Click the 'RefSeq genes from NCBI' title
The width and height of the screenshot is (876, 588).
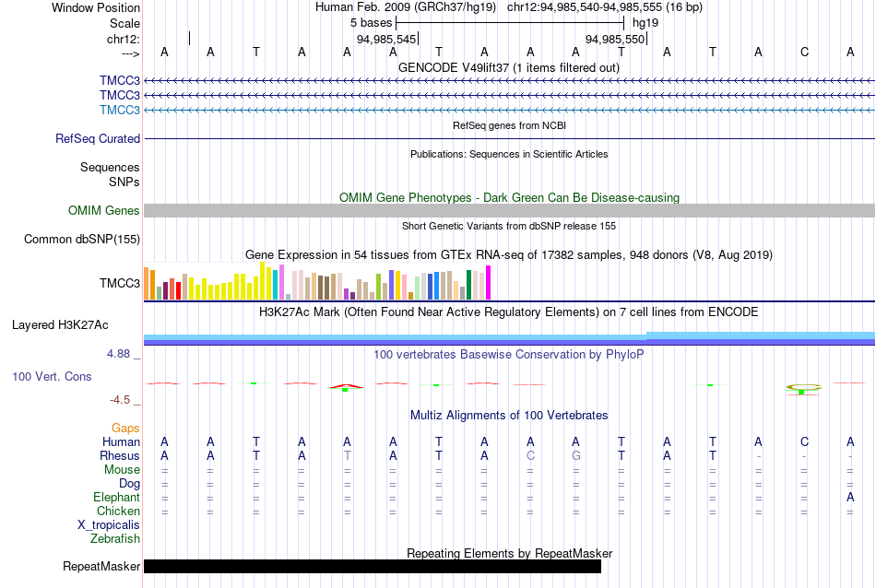(509, 125)
